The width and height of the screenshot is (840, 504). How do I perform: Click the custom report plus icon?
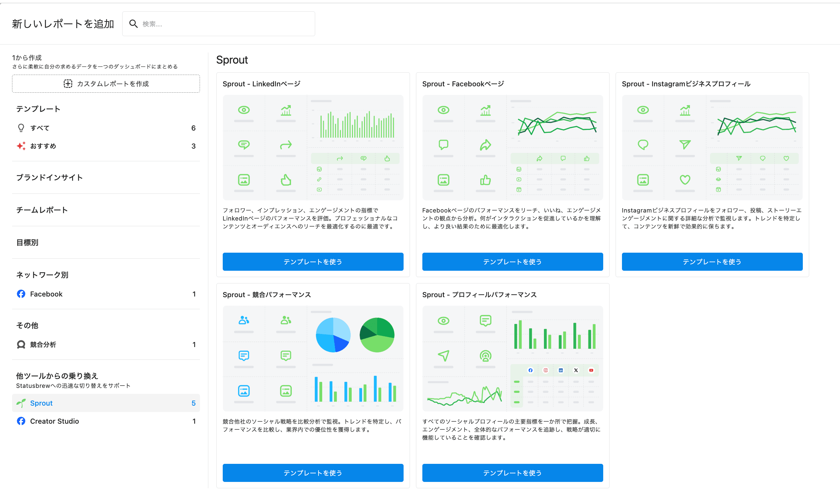(68, 84)
